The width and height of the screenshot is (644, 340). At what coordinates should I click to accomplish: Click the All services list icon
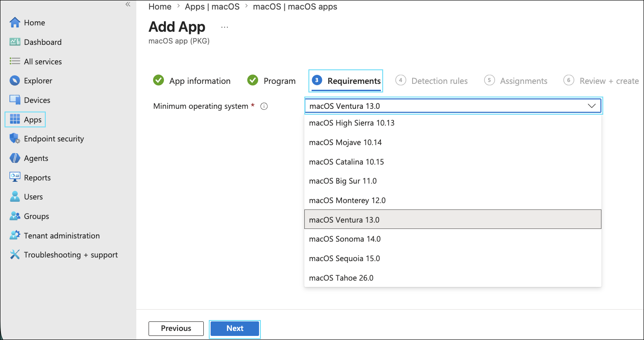click(x=15, y=62)
